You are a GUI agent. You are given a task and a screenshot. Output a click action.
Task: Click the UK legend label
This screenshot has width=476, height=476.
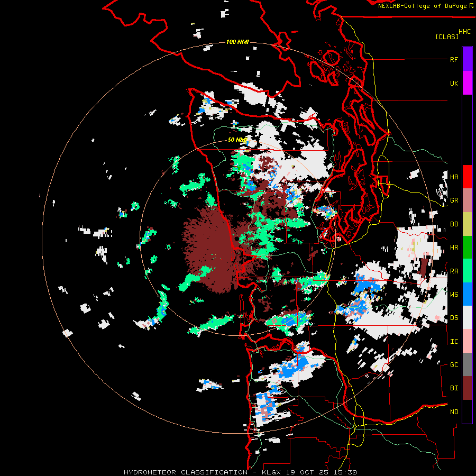(454, 83)
